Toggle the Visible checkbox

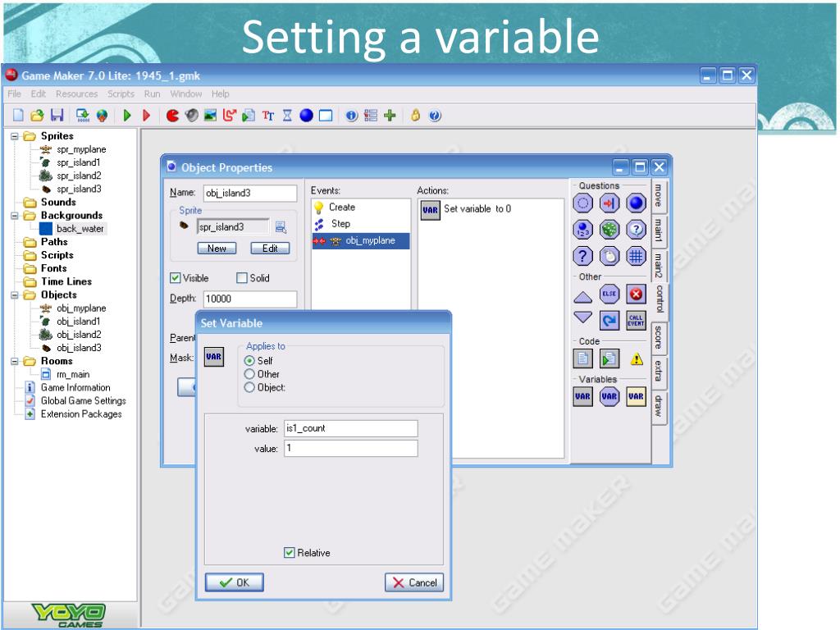[x=176, y=277]
